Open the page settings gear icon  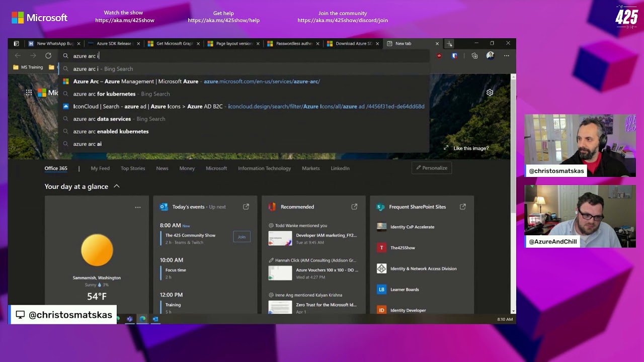[490, 93]
